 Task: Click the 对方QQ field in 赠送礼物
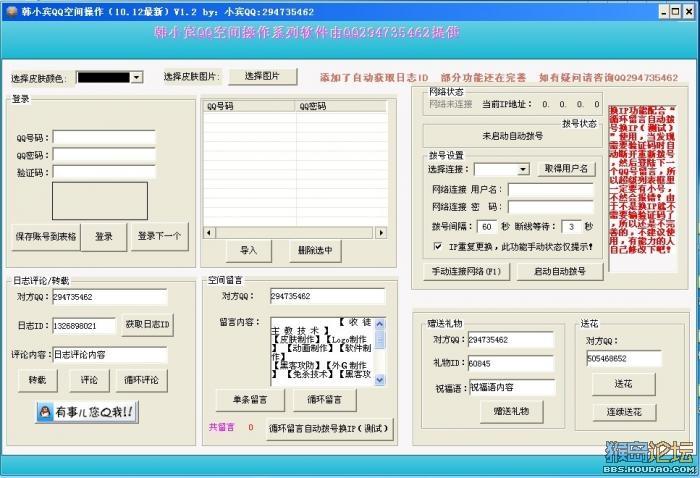click(511, 340)
